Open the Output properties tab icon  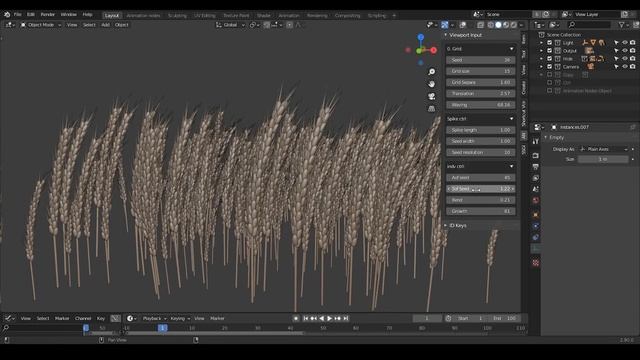tap(536, 167)
